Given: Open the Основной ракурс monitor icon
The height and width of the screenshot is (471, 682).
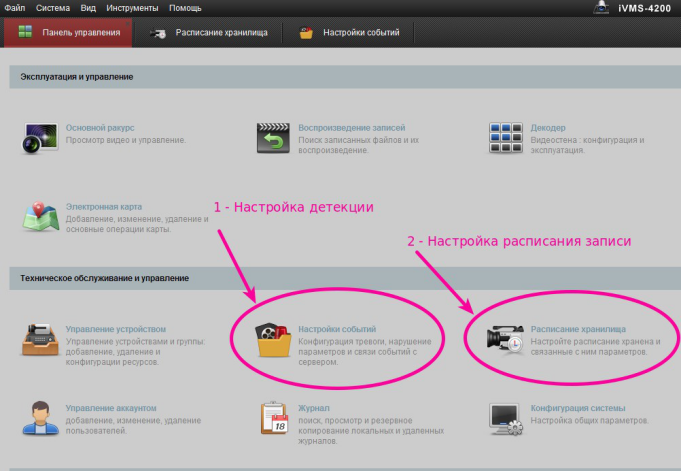Looking at the screenshot, I should pos(40,139).
